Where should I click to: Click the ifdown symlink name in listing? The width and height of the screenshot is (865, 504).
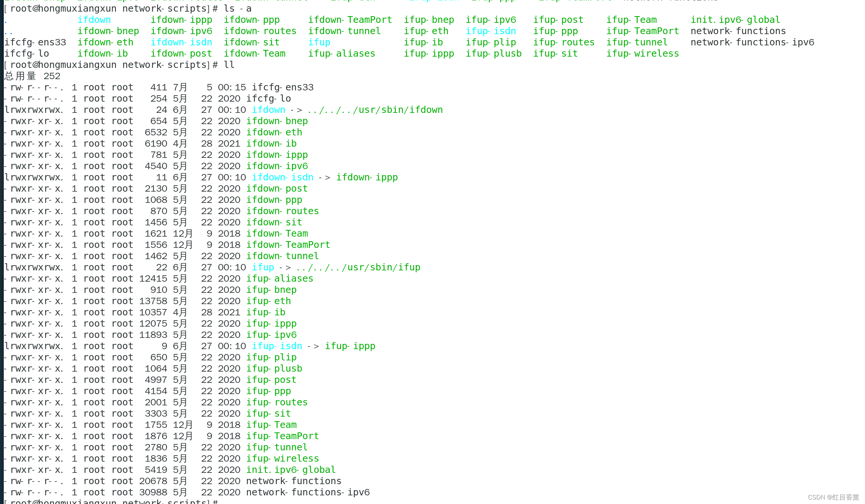click(x=268, y=110)
